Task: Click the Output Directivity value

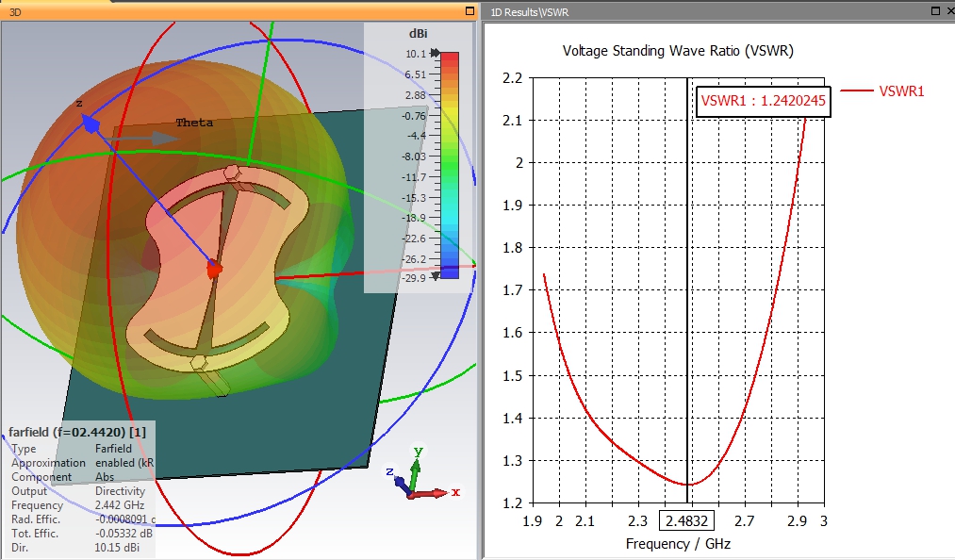Action: pyautogui.click(x=120, y=491)
